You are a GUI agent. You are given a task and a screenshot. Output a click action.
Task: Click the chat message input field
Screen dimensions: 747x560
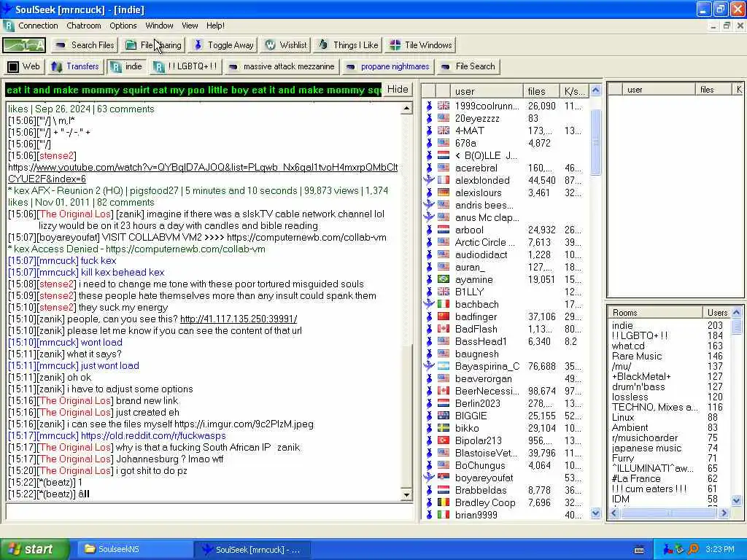point(209,513)
